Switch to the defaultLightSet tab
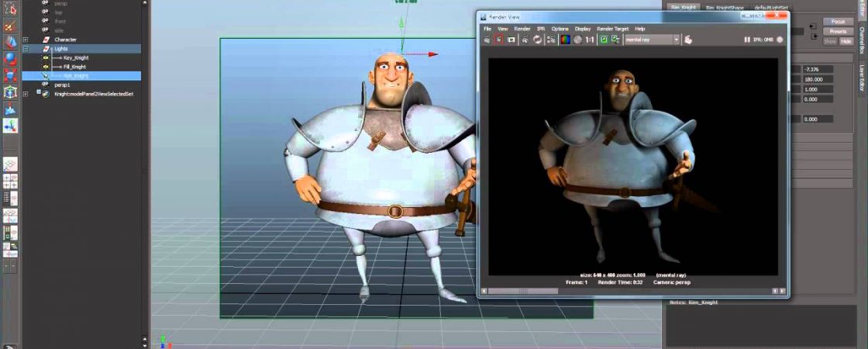The width and height of the screenshot is (868, 349). 770,7
